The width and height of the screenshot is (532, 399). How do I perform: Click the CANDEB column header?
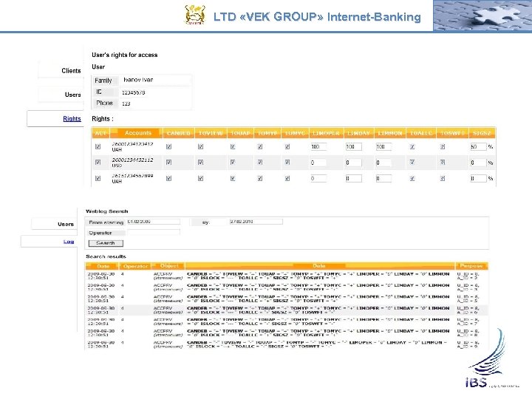point(179,133)
